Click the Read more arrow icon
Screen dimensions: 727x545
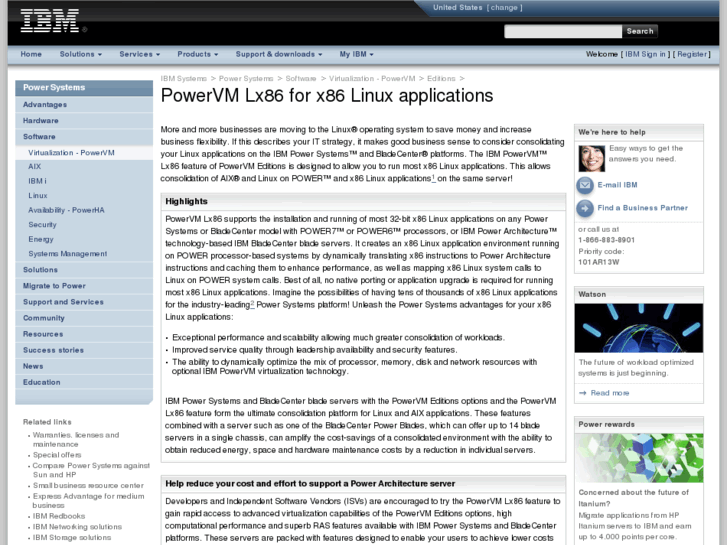click(x=583, y=393)
